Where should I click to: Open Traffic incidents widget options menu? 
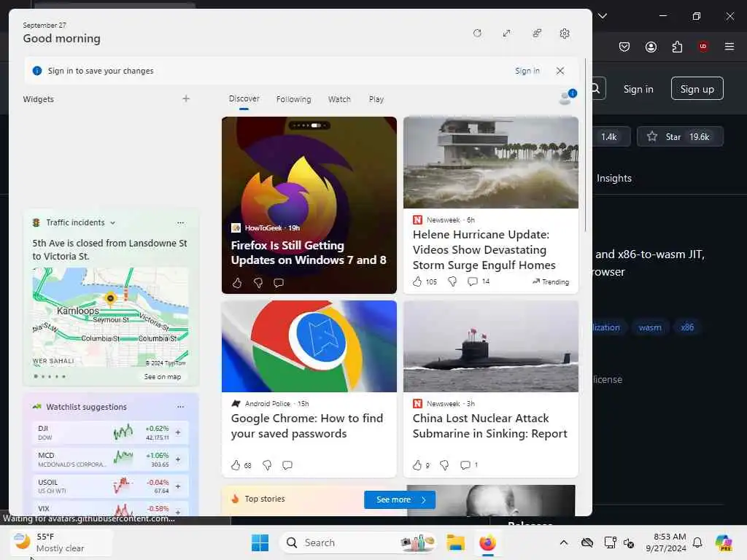click(x=180, y=223)
